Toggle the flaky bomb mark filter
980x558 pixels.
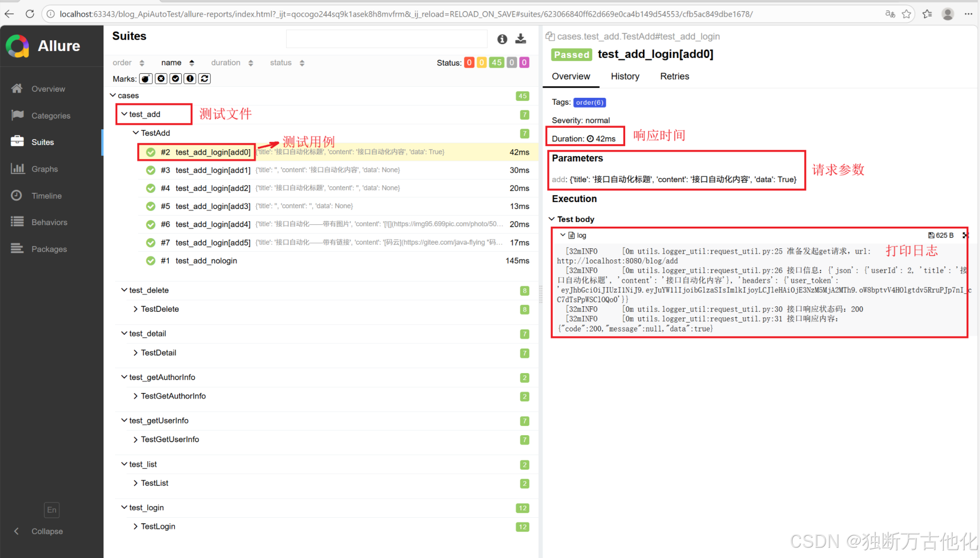146,79
